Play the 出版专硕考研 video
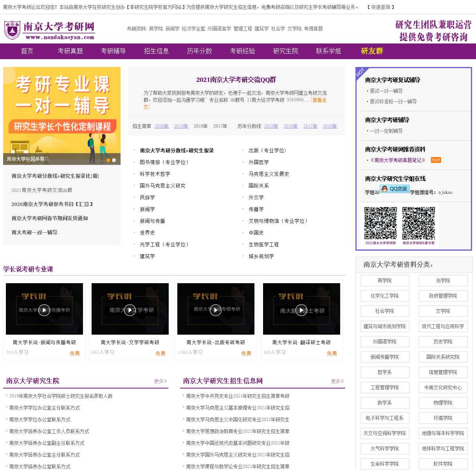The image size is (476, 470). (x=216, y=309)
